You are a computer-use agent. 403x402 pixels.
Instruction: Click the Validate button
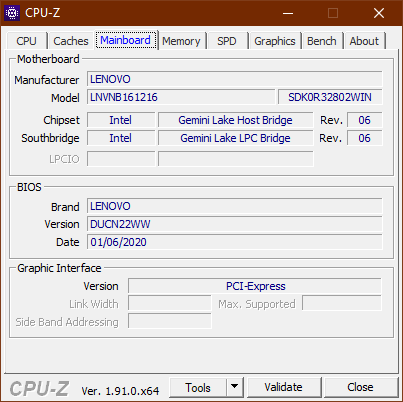pyautogui.click(x=284, y=387)
